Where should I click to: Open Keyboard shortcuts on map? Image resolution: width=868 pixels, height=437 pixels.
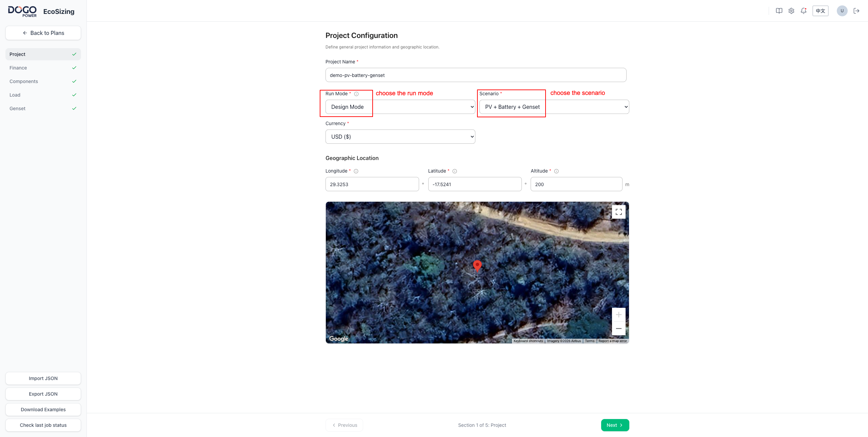528,341
